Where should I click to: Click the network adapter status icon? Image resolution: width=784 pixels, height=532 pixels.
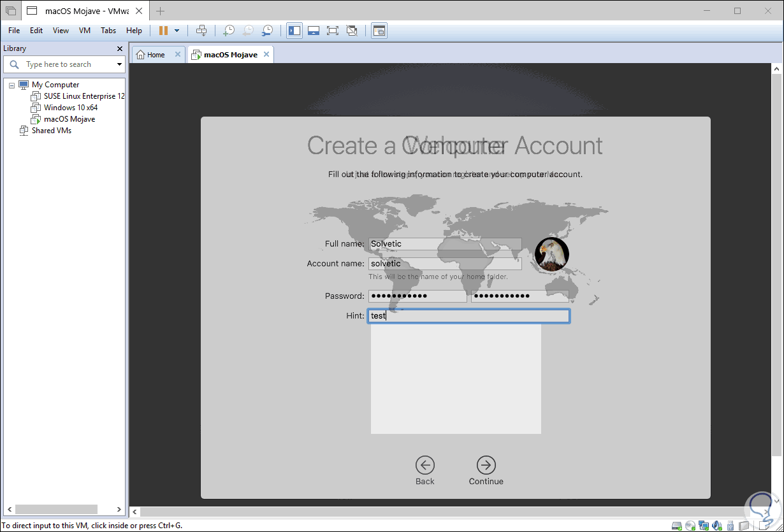click(703, 526)
